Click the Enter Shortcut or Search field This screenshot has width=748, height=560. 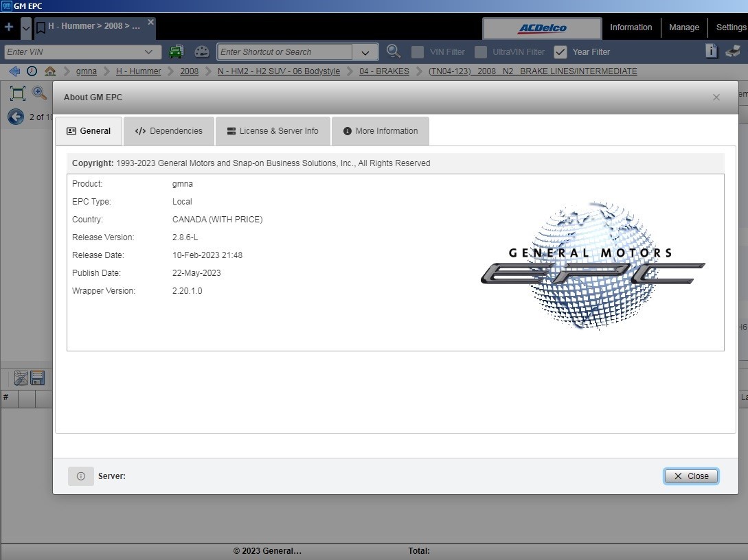285,52
